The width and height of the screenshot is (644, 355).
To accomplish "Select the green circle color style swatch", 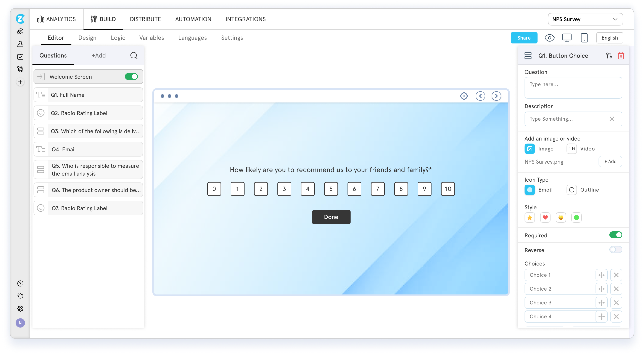I will click(x=577, y=217).
